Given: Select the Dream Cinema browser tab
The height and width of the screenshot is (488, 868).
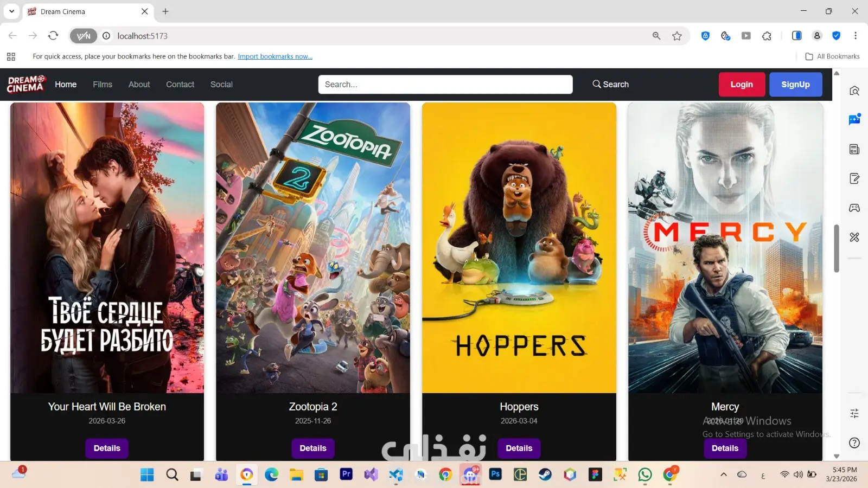Looking at the screenshot, I should point(87,11).
